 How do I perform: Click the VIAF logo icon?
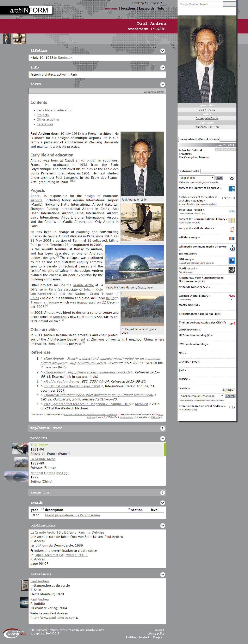click(232, 230)
